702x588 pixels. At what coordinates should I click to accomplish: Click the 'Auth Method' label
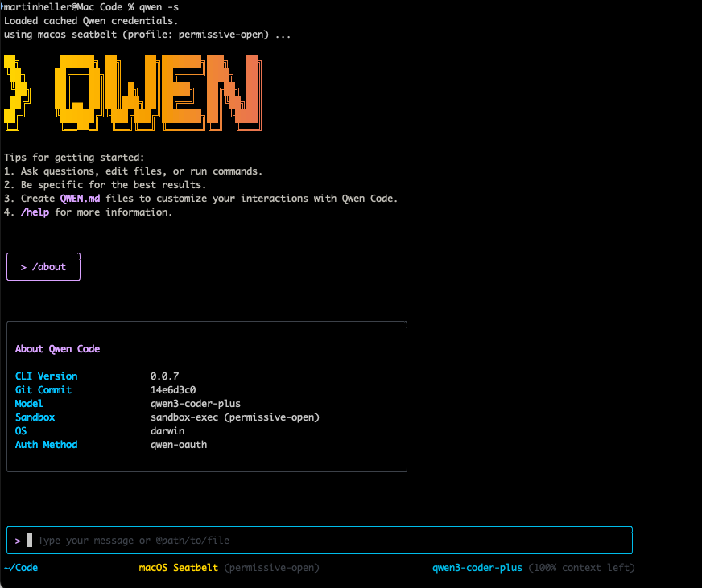pos(46,444)
